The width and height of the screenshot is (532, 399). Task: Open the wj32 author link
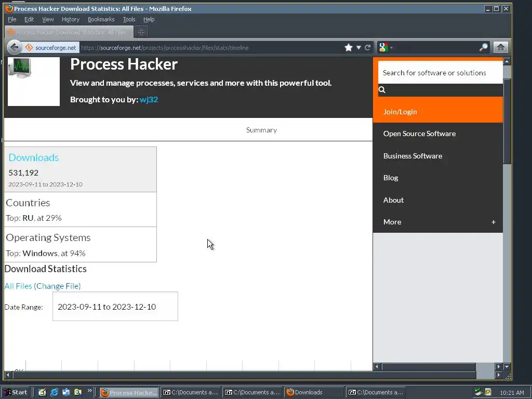pos(149,100)
